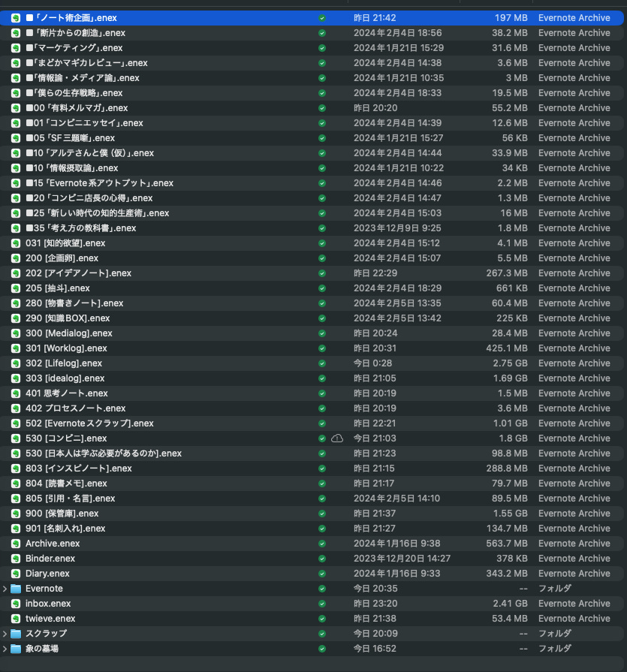Select ■20「コンビニ店長の心得」.enex

[x=89, y=198]
